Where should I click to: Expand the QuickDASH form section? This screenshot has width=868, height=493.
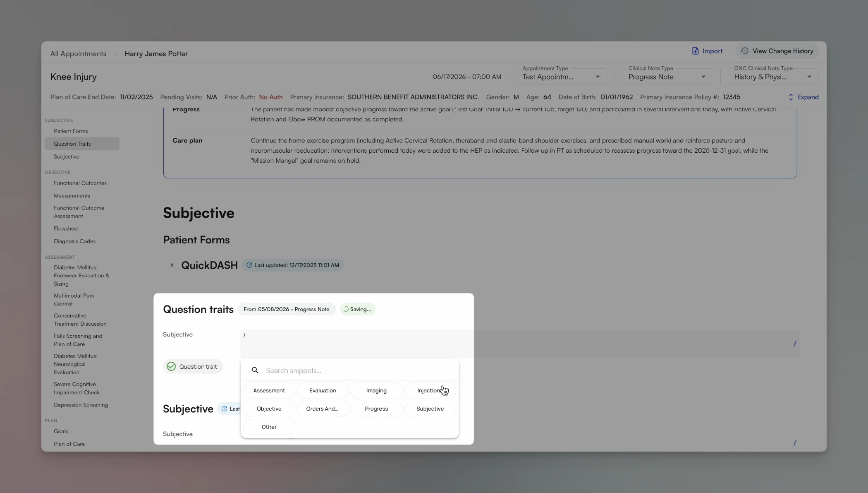(x=172, y=265)
